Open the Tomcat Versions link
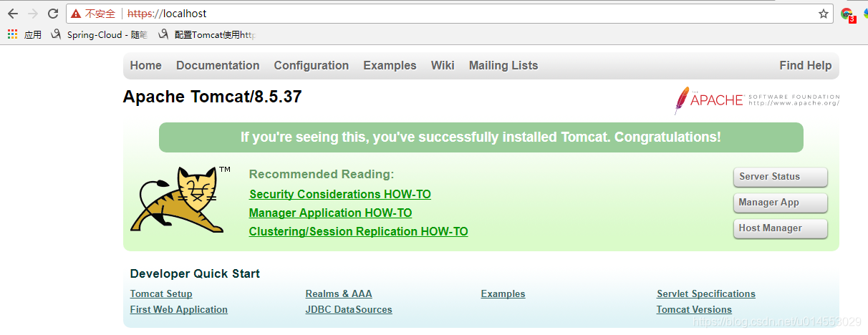This screenshot has width=868, height=335. click(694, 309)
